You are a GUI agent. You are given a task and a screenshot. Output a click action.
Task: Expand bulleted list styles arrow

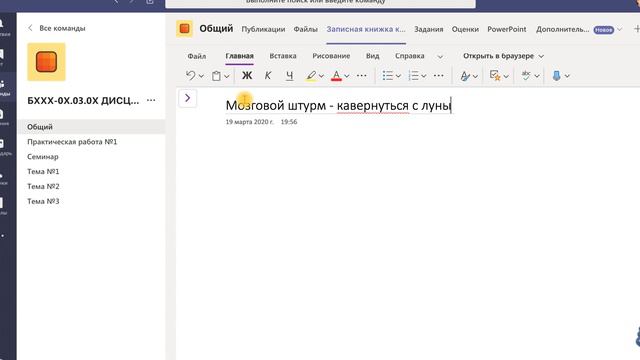click(398, 76)
